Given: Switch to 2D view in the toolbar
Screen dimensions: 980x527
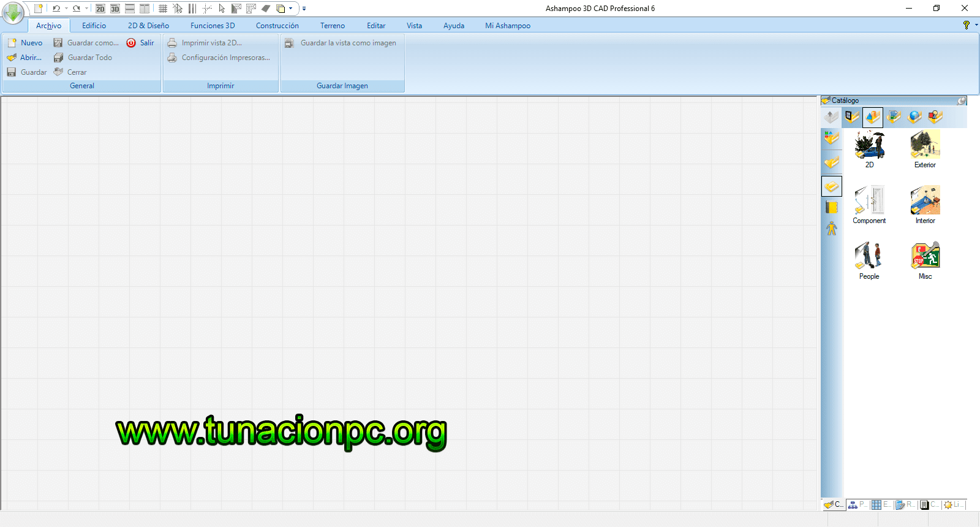Looking at the screenshot, I should pyautogui.click(x=100, y=9).
